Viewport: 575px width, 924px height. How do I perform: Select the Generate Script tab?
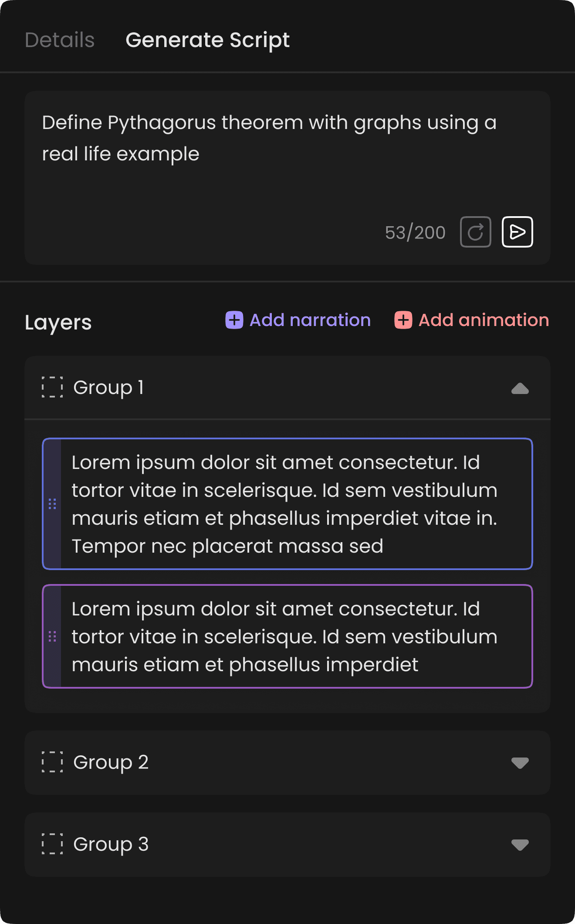pyautogui.click(x=208, y=40)
